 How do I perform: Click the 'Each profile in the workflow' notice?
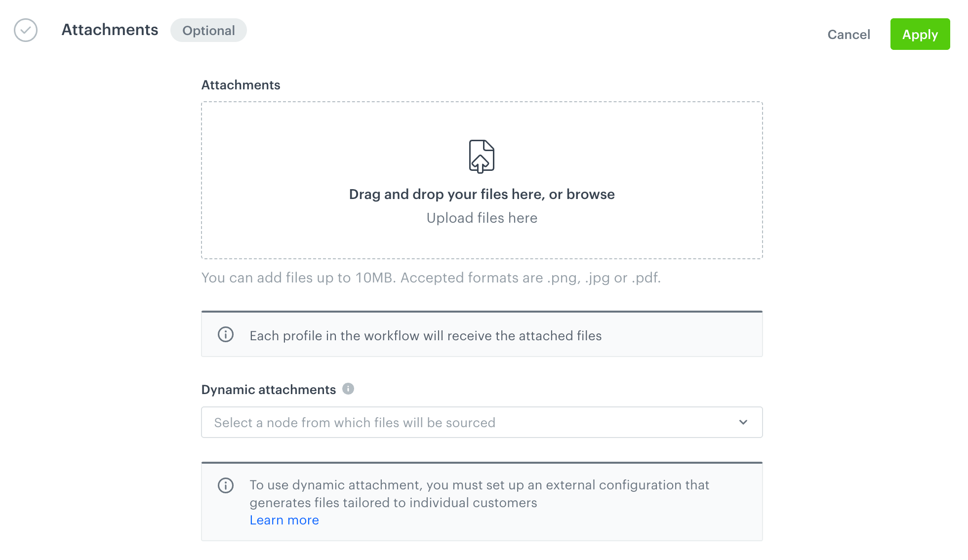[425, 336]
